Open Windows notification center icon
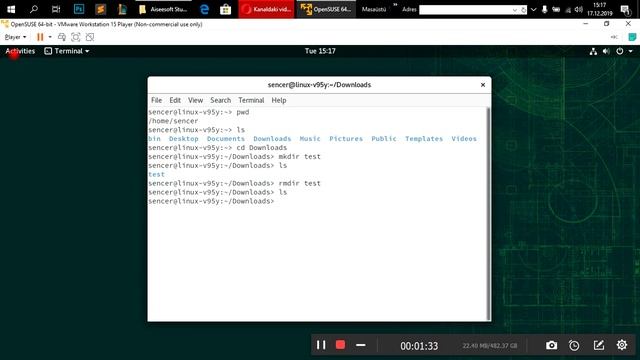640x360 pixels. click(x=625, y=9)
